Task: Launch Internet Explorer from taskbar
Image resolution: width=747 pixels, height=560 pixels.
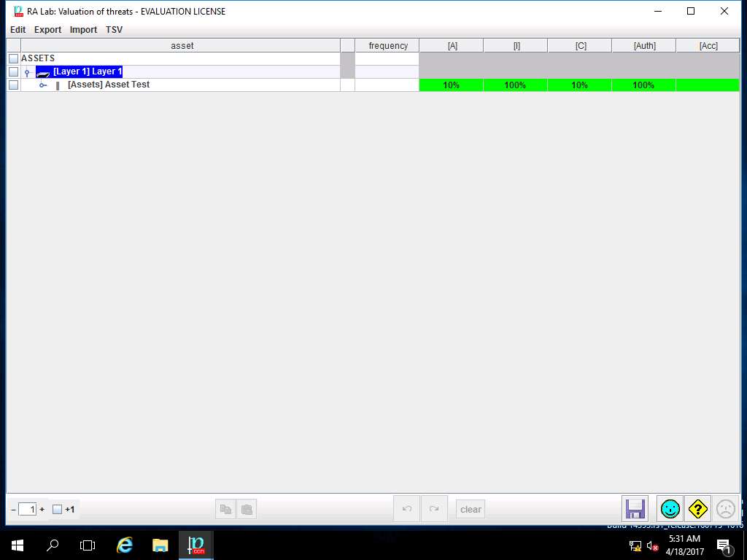Action: coord(125,545)
